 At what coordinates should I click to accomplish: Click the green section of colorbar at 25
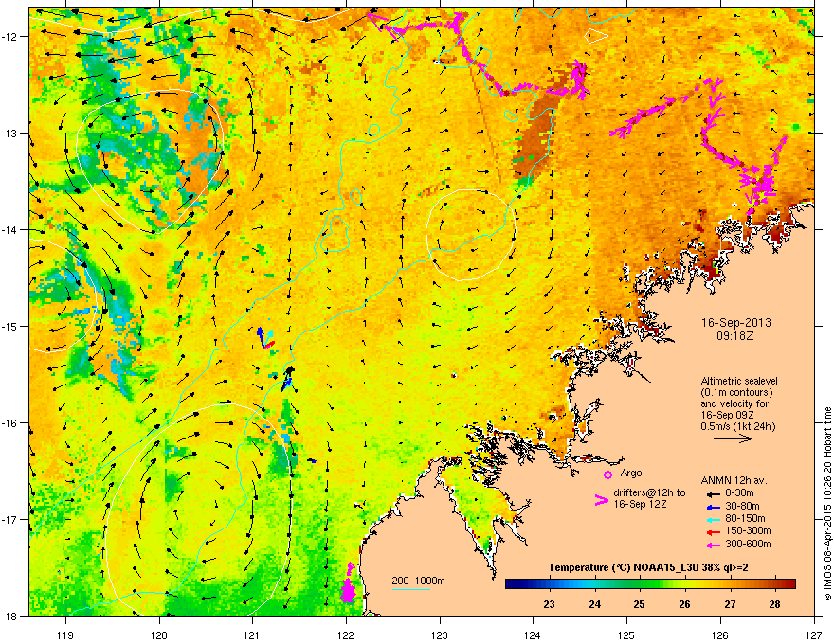coord(640,584)
